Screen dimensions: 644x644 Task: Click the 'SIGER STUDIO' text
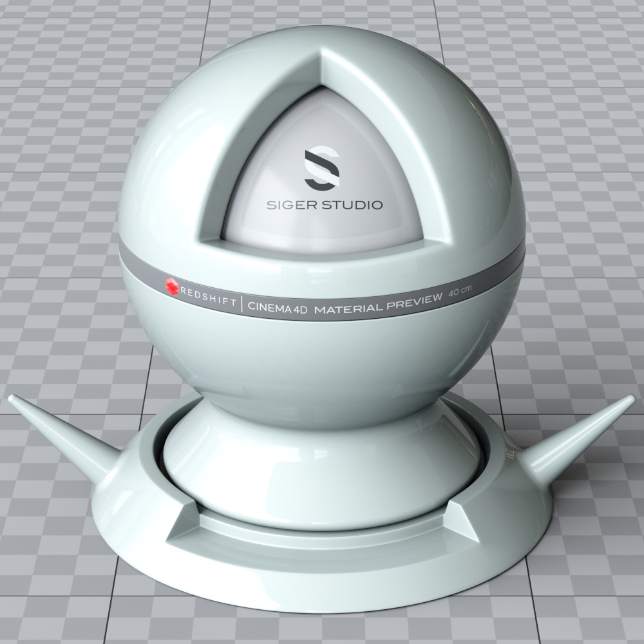[x=325, y=205]
